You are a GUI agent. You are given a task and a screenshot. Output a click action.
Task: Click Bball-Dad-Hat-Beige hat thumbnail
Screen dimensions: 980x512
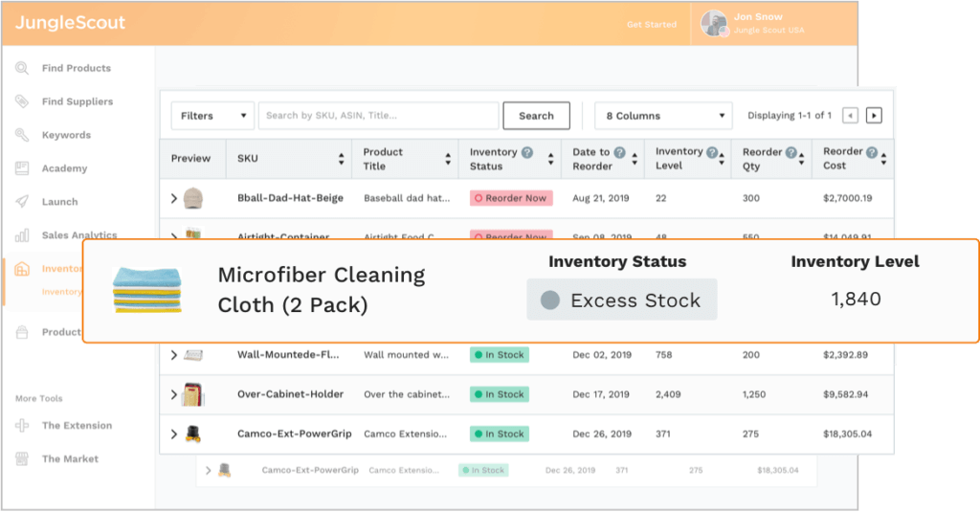click(193, 197)
